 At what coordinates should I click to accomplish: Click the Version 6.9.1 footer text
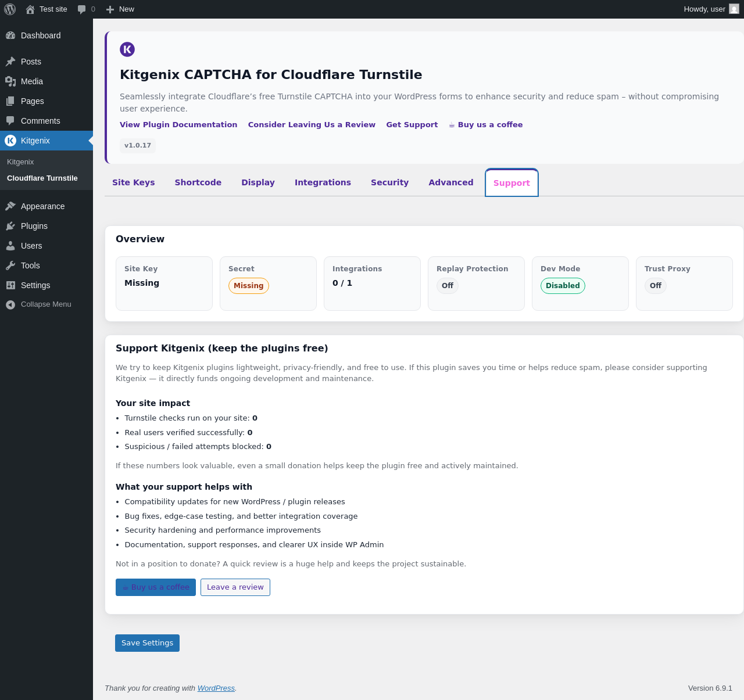(x=710, y=688)
